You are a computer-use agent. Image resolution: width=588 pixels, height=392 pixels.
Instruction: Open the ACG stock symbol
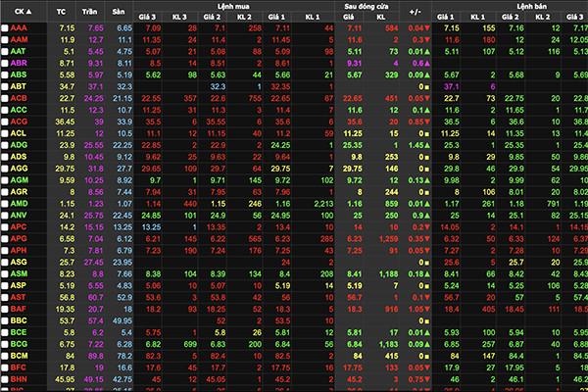pos(19,122)
